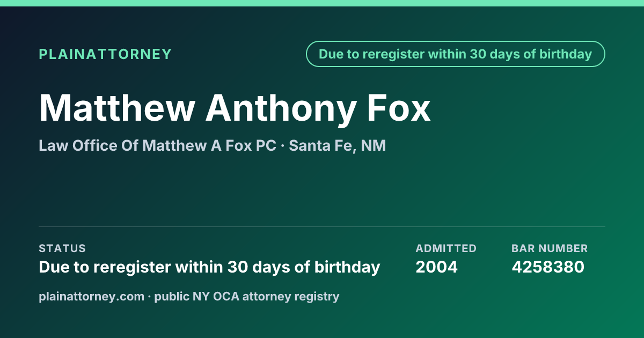Image resolution: width=644 pixels, height=338 pixels.
Task: Click the STATUS field label
Action: click(62, 248)
